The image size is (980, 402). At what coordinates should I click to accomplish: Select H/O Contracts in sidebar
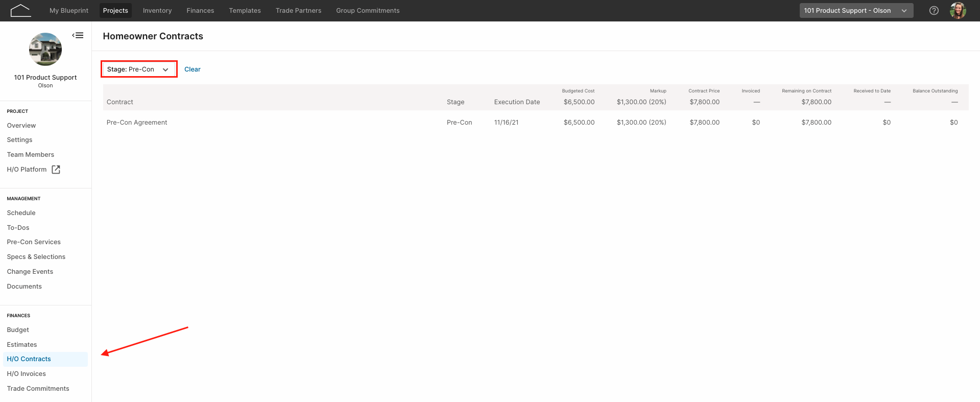pos(45,359)
